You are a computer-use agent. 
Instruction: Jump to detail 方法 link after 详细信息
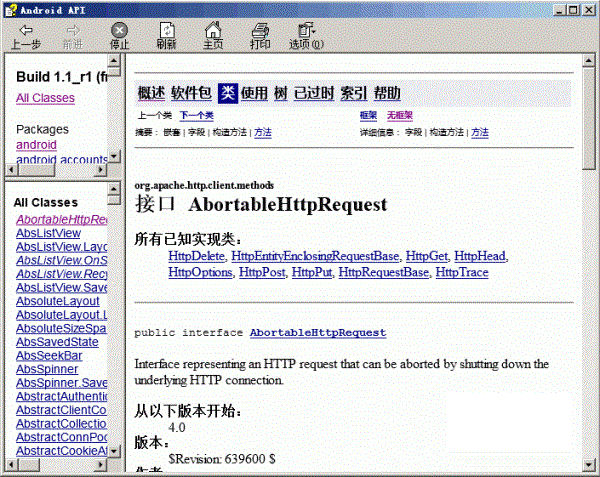coord(480,132)
